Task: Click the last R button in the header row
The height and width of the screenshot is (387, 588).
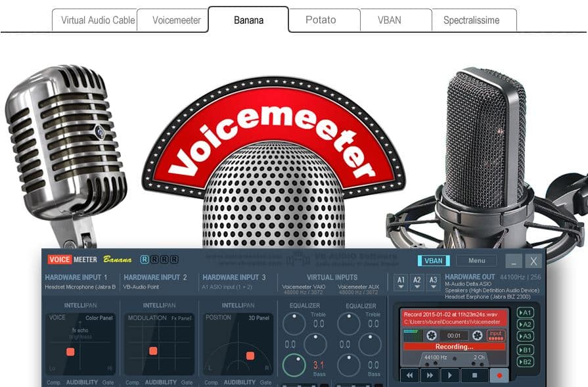Action: point(174,260)
